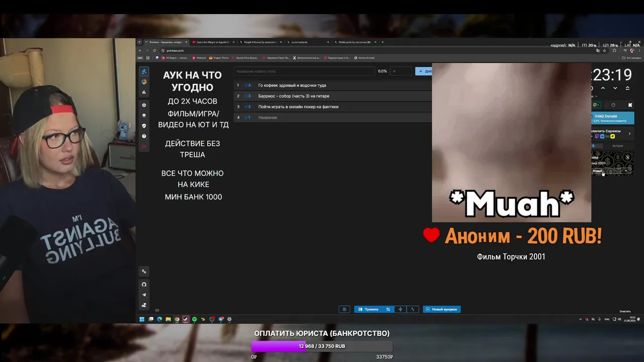Open the browser tab search dropdown

[139, 42]
